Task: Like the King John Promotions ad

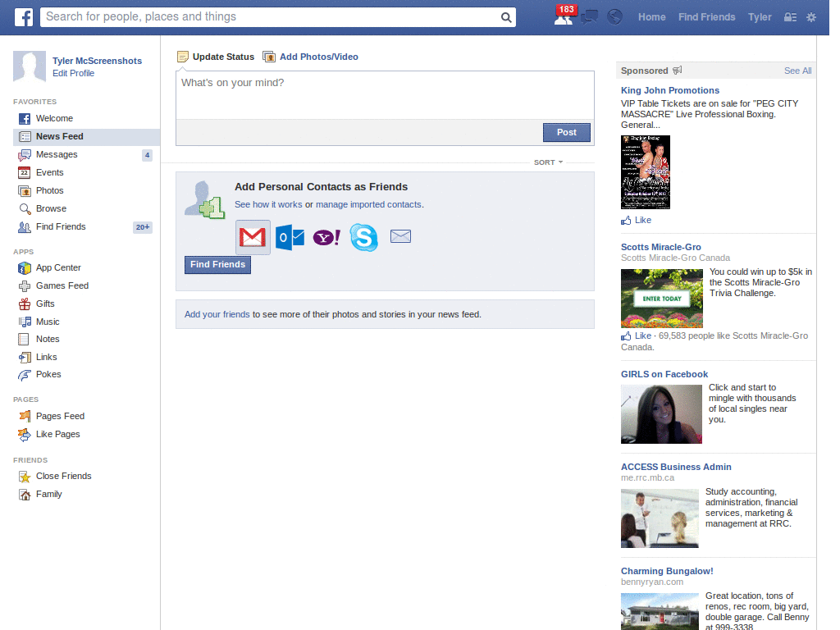Action: tap(636, 220)
